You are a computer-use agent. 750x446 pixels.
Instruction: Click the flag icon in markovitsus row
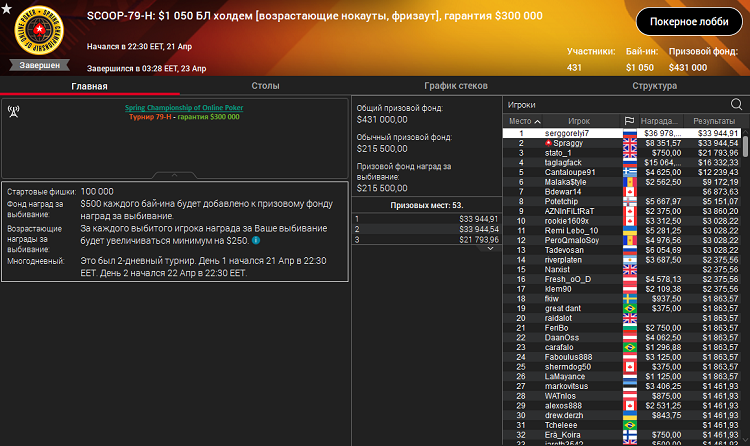(629, 386)
